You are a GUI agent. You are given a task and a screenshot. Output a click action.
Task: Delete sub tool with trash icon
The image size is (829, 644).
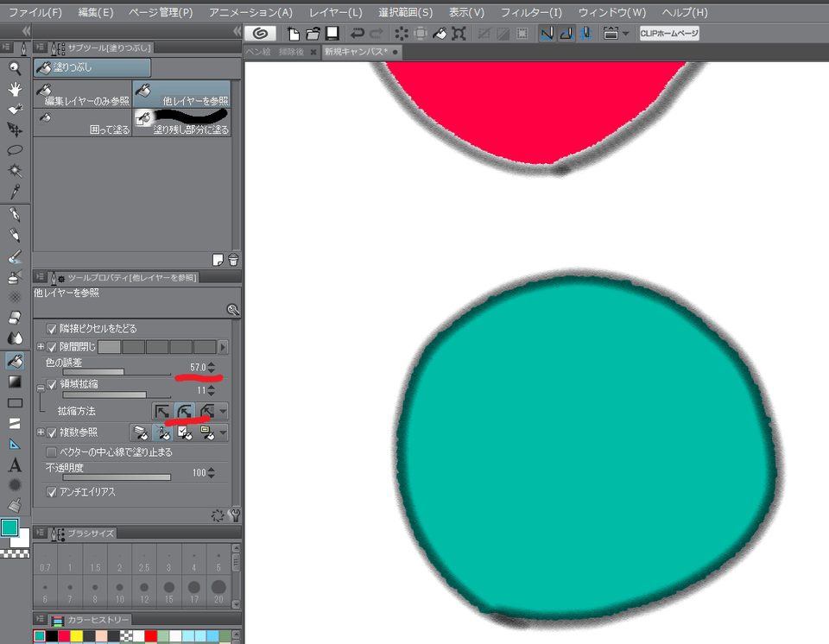(232, 260)
